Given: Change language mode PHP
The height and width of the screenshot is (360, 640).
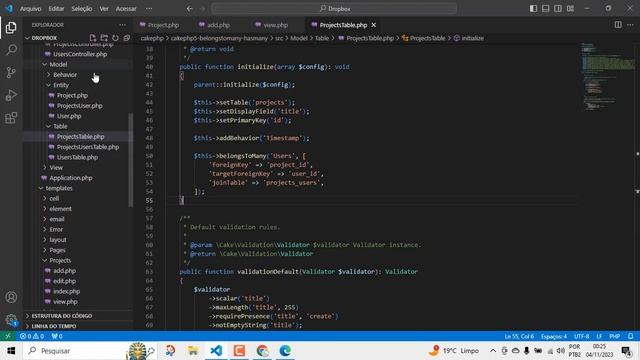Looking at the screenshot, I should point(614,336).
